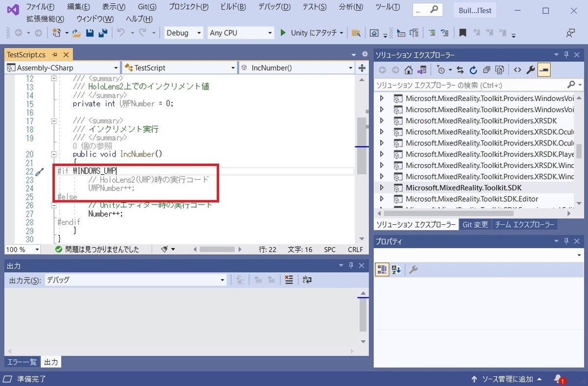Screen dimensions: 588x386
Task: Click the Clear All output icon
Action: click(289, 280)
